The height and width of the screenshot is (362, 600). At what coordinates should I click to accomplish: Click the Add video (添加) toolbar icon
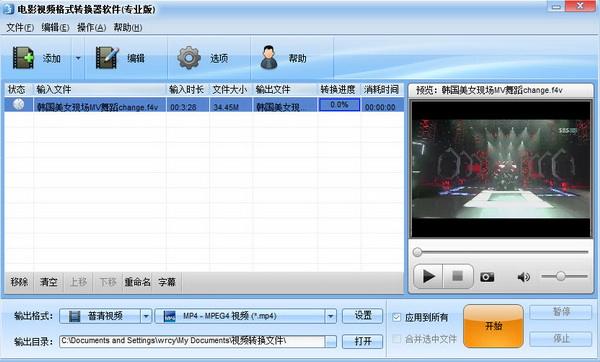click(x=24, y=58)
